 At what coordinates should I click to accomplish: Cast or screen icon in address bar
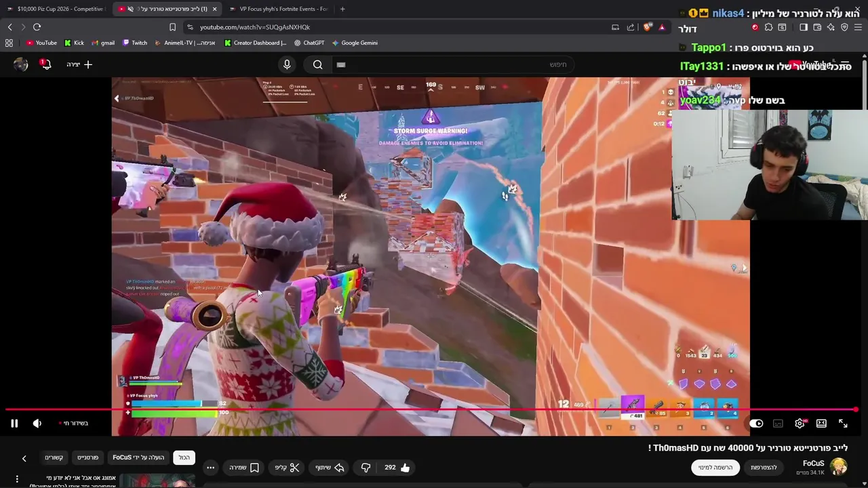pyautogui.click(x=615, y=27)
